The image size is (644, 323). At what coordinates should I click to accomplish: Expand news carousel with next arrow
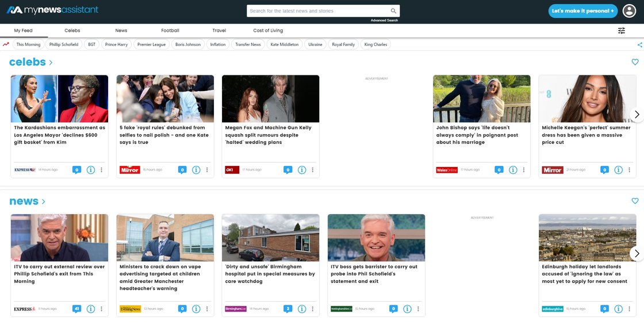pos(636,253)
